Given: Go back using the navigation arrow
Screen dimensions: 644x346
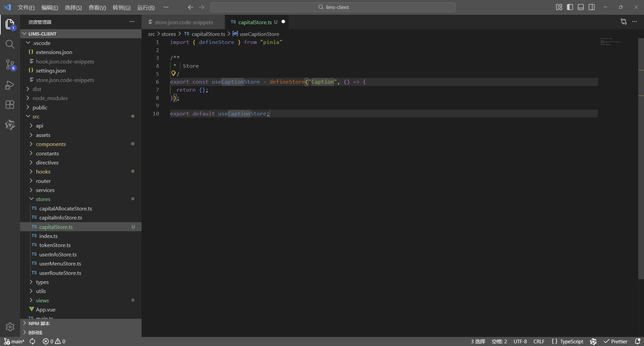Looking at the screenshot, I should 191,7.
